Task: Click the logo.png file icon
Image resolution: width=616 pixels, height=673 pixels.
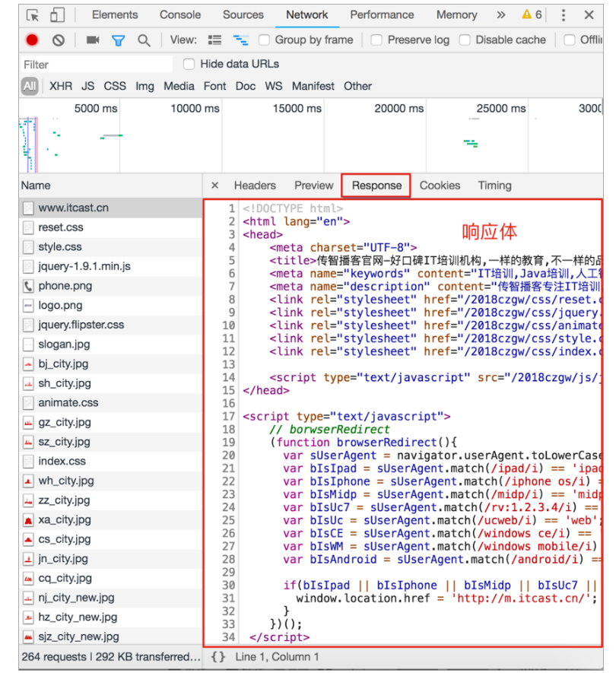Action: [x=28, y=306]
